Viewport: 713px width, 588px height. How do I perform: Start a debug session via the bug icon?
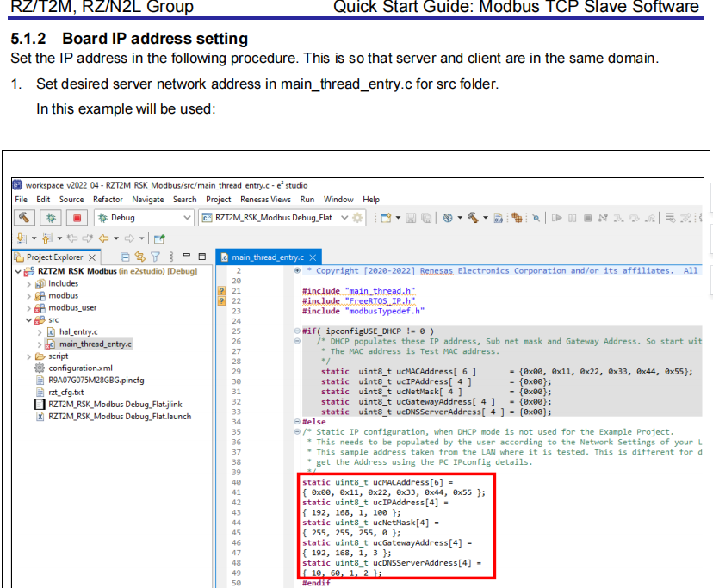(50, 216)
